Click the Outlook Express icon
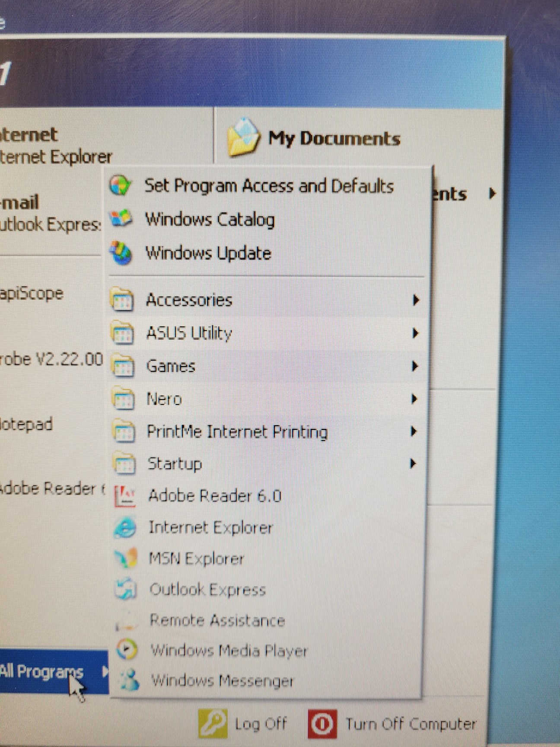This screenshot has width=560, height=747. [126, 590]
